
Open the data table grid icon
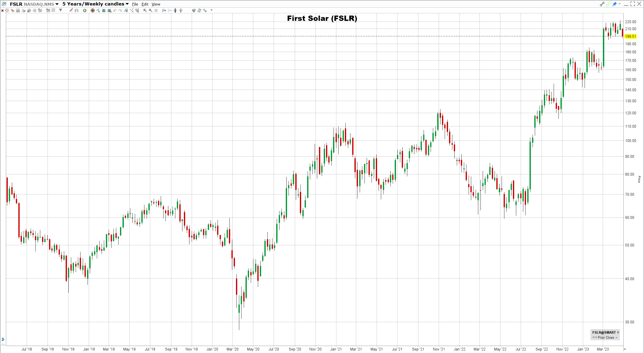click(18, 10)
